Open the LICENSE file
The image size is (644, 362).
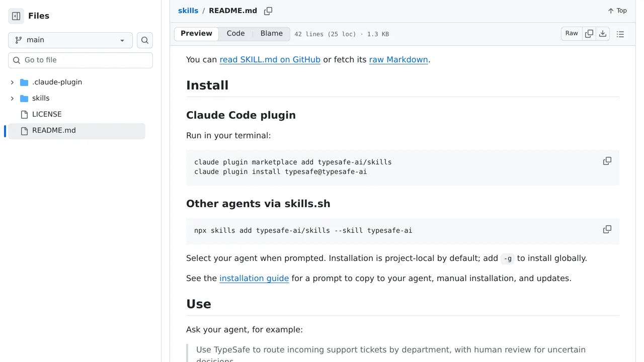point(47,114)
